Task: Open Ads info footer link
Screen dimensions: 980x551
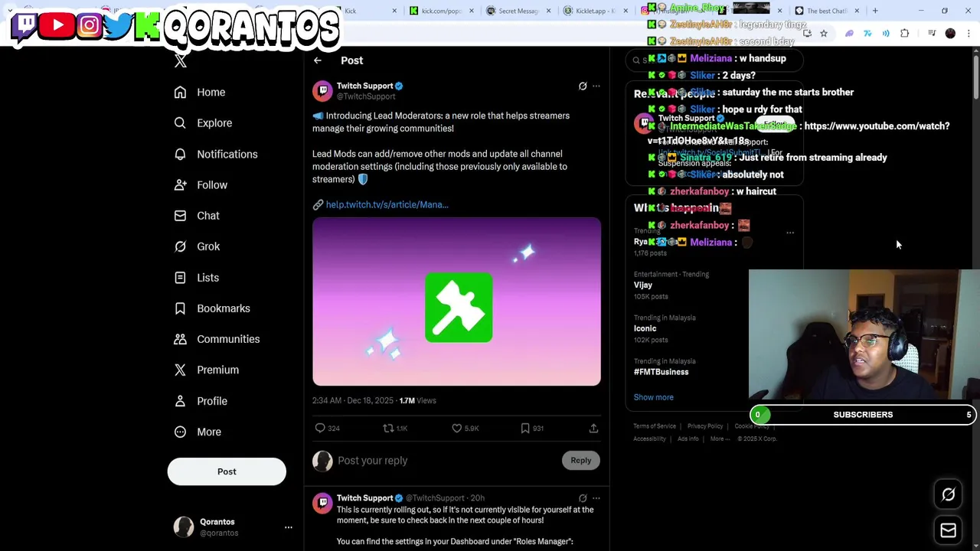Action: click(x=688, y=439)
